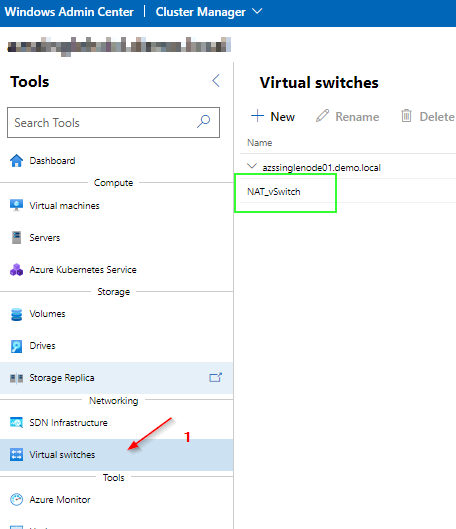Image resolution: width=456 pixels, height=529 pixels.
Task: Collapse the azssinglenode01.demo.local group
Action: click(252, 166)
